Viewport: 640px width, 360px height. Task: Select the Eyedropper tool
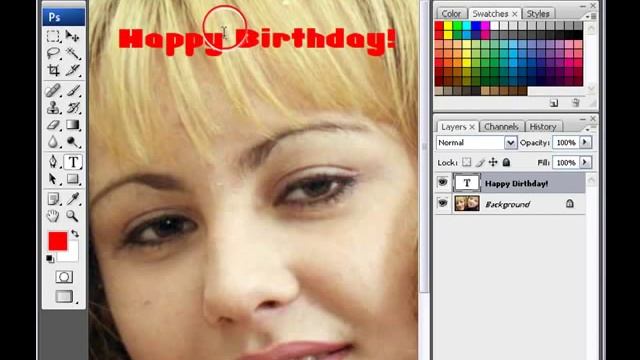point(73,199)
